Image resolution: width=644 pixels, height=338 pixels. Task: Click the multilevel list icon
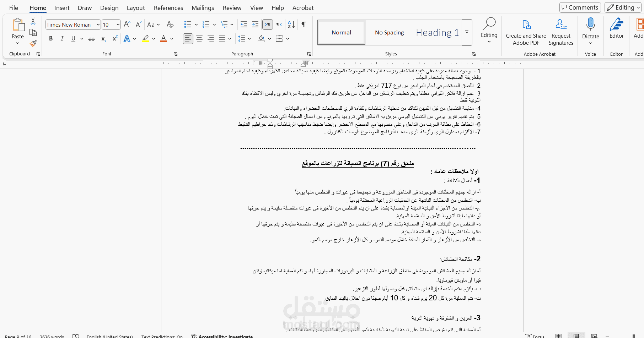(x=224, y=24)
